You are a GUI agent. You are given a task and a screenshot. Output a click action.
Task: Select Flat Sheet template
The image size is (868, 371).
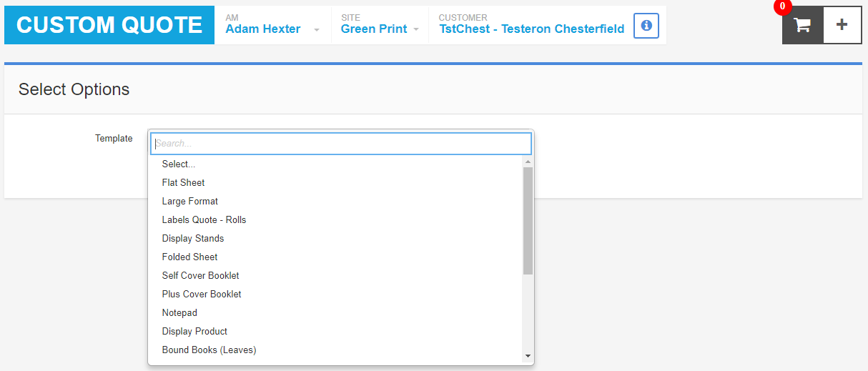336,182
